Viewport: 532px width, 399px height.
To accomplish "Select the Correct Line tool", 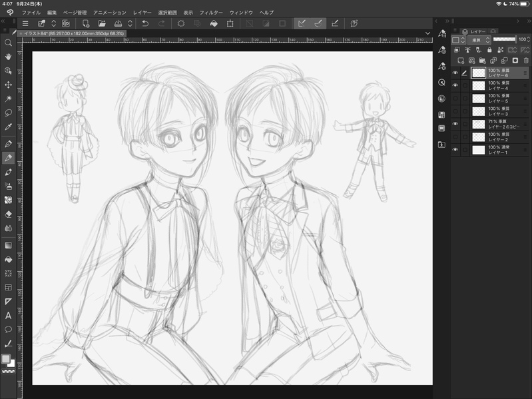I will (8, 344).
